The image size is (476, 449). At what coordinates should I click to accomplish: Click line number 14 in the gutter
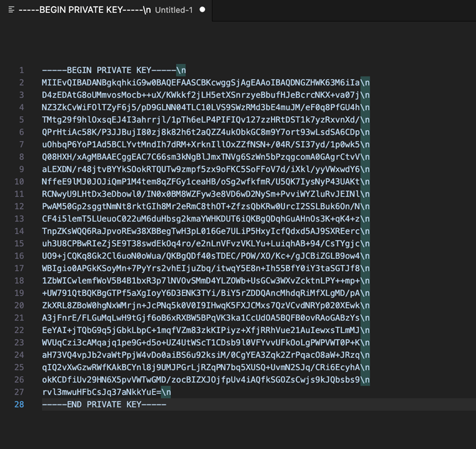(19, 231)
